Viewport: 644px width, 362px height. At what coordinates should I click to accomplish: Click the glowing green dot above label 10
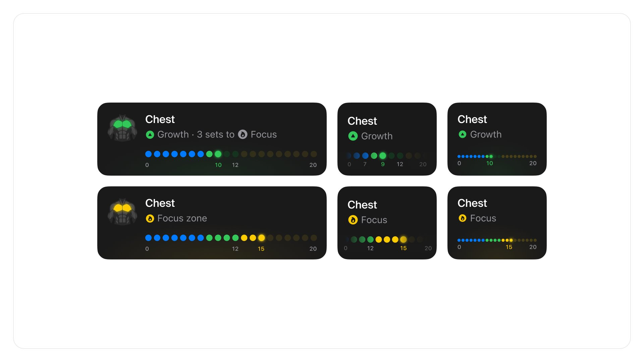coord(218,154)
